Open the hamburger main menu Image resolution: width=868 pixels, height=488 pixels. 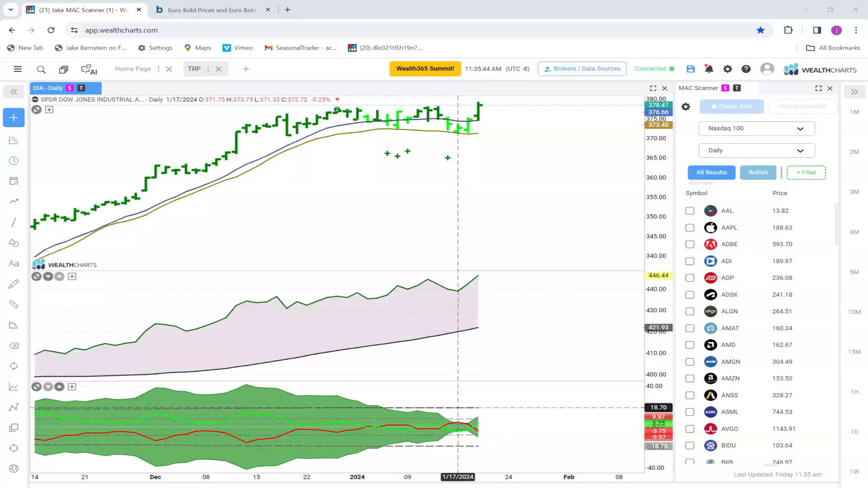point(18,69)
